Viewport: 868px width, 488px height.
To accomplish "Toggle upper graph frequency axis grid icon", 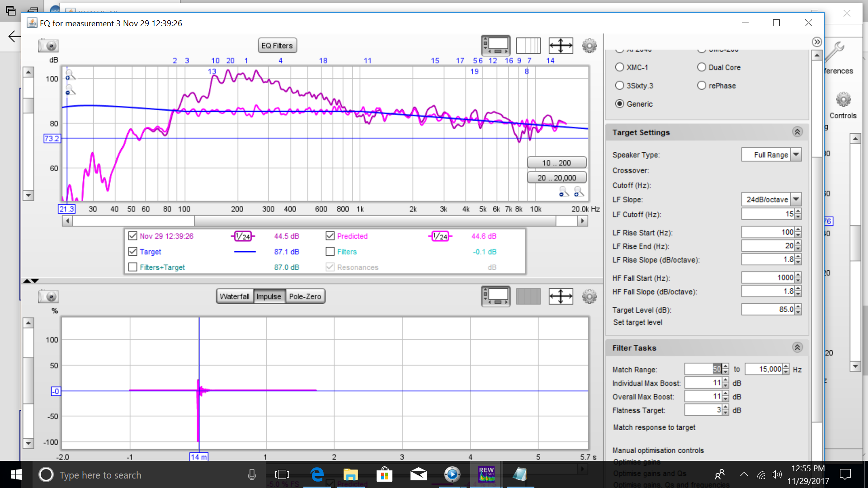I will [528, 45].
